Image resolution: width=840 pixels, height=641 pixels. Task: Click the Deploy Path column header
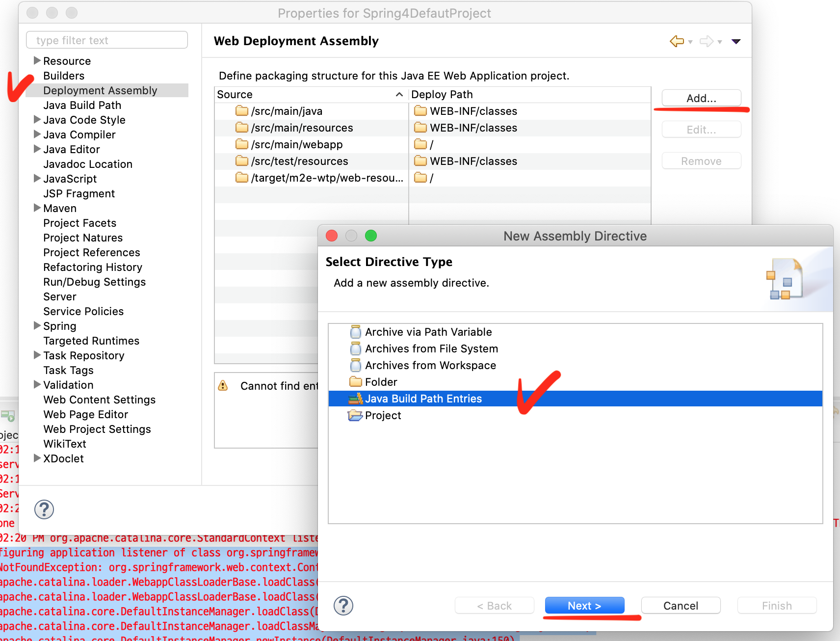[x=529, y=94]
